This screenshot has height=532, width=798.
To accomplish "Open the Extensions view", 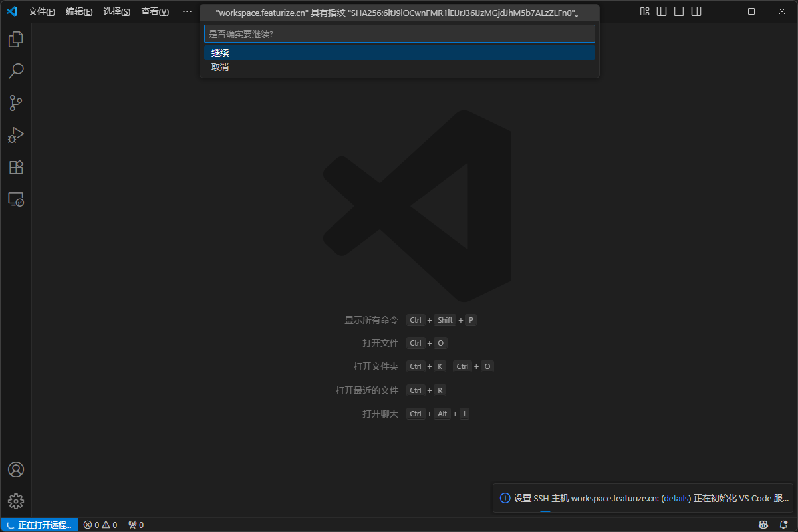I will pos(16,167).
